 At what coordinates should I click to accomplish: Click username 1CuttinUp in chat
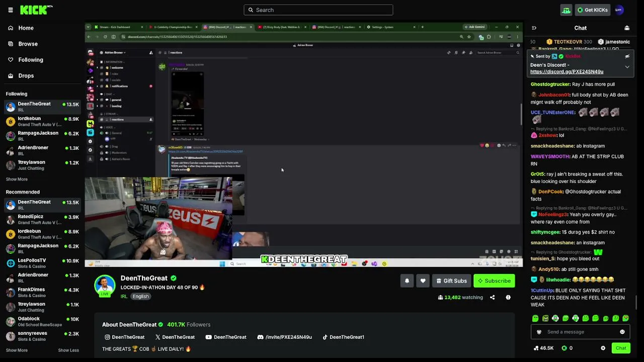click(x=542, y=291)
